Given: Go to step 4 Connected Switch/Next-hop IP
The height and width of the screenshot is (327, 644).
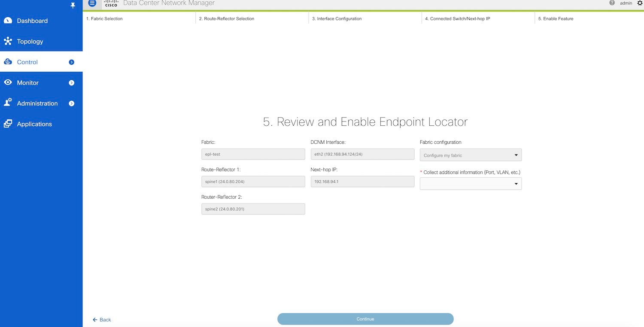Looking at the screenshot, I should [458, 18].
